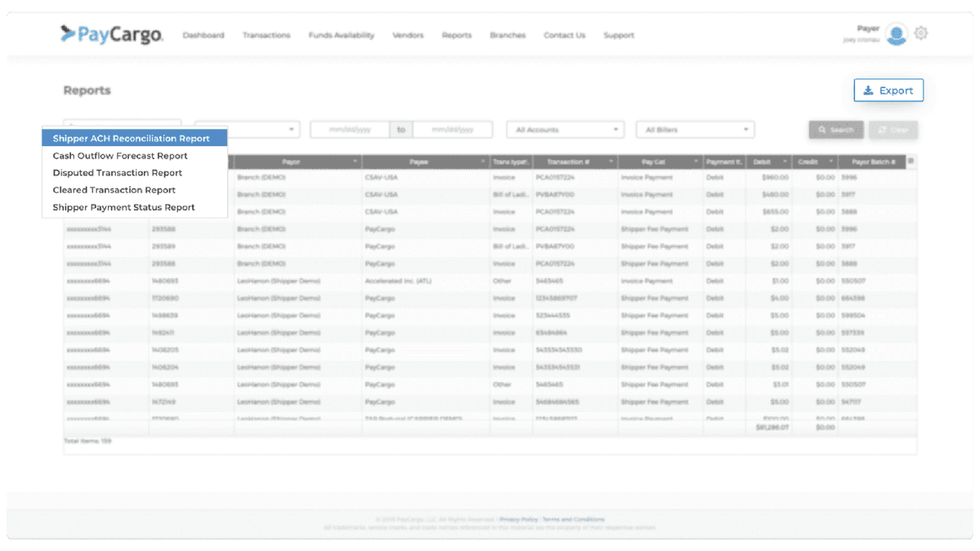Click the filter icon at the table header's right end
980x551 pixels.
[909, 161]
